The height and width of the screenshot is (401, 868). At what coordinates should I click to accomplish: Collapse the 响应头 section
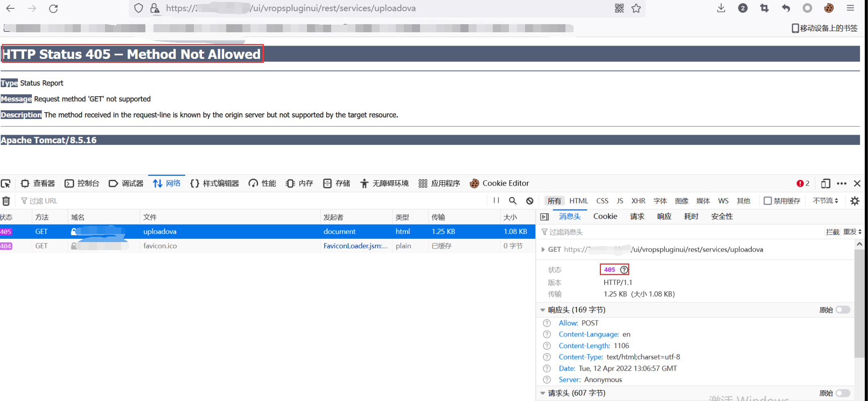pyautogui.click(x=543, y=310)
